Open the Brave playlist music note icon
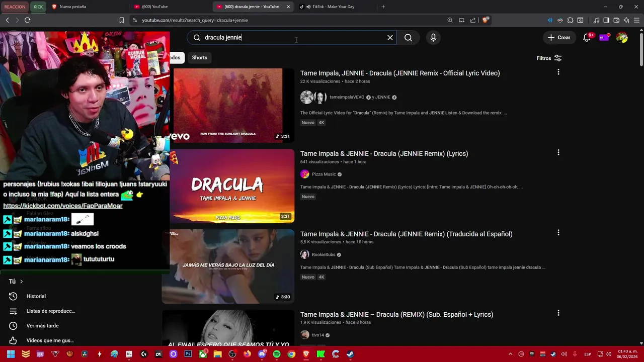Image resolution: width=644 pixels, height=362 pixels. coord(596,21)
